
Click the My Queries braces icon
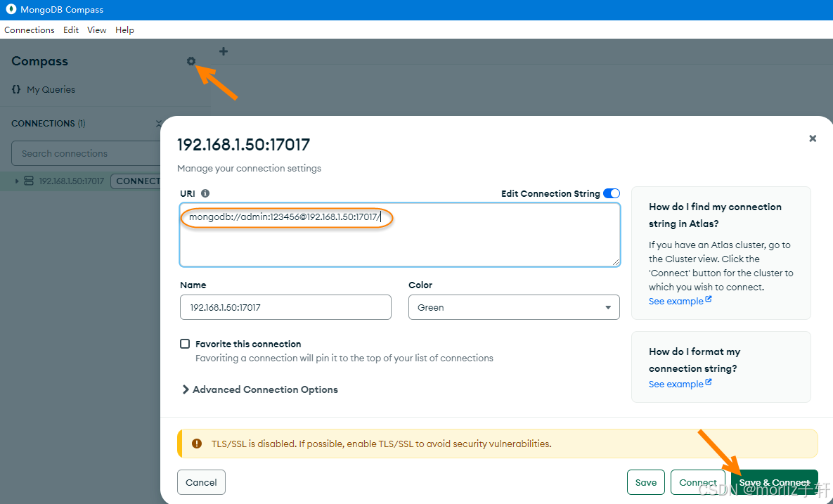(x=16, y=89)
